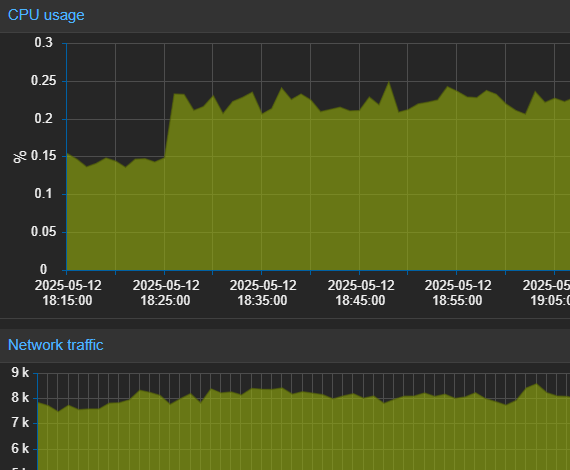
Task: Select the 0.05 value on CPU y-axis
Action: click(x=44, y=232)
